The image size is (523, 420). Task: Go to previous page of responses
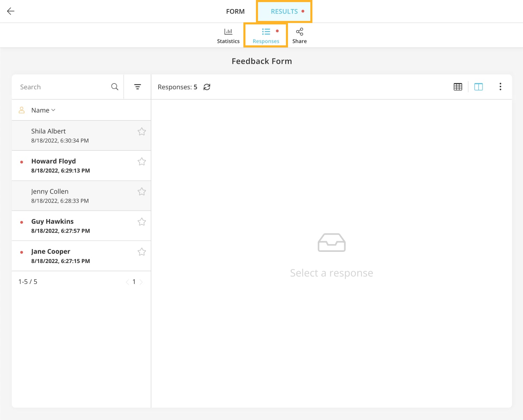point(127,282)
